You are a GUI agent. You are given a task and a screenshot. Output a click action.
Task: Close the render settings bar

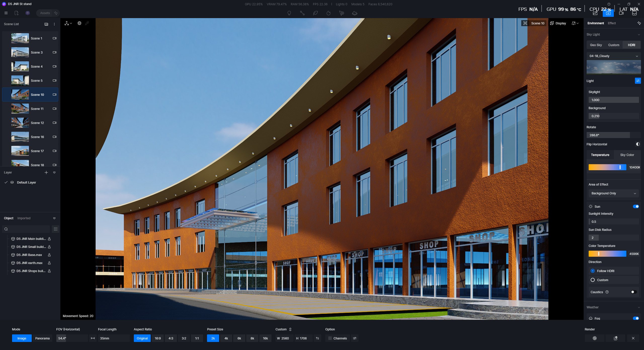click(633, 338)
